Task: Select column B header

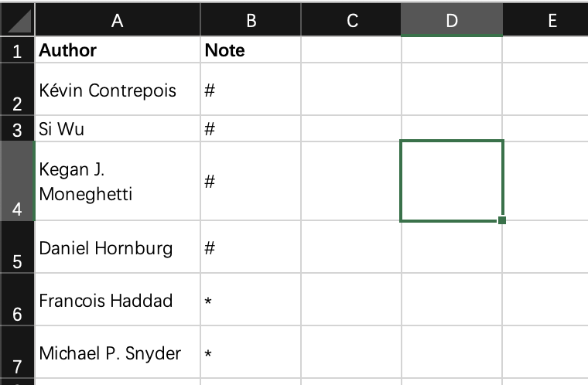Action: [251, 19]
